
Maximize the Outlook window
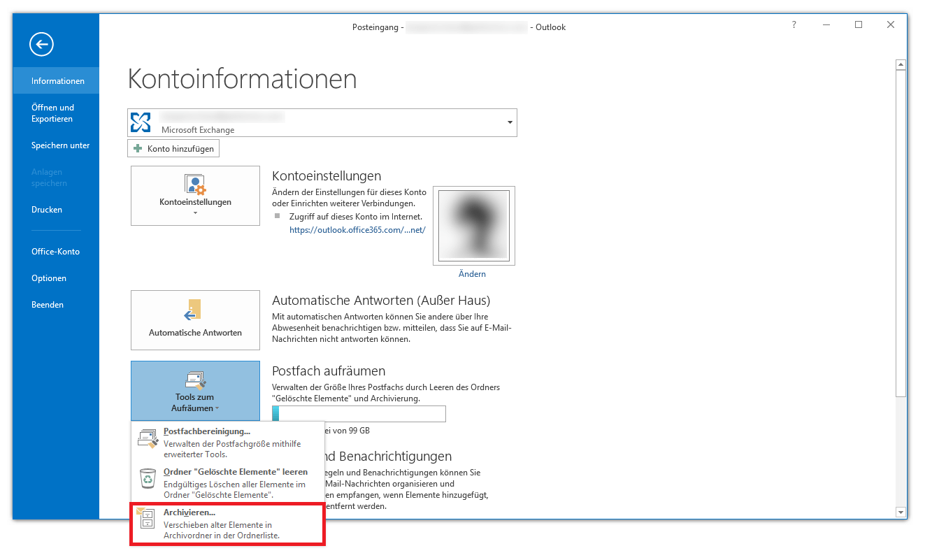click(859, 24)
